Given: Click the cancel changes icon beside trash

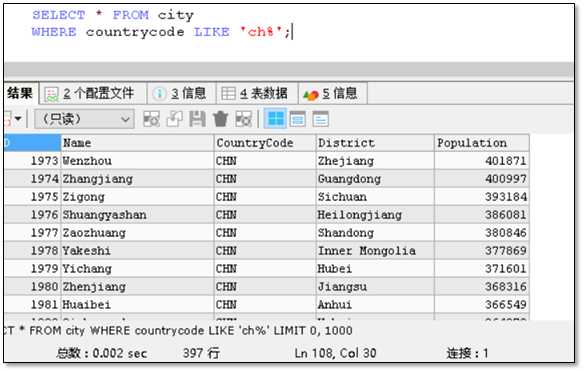Looking at the screenshot, I should 244,119.
